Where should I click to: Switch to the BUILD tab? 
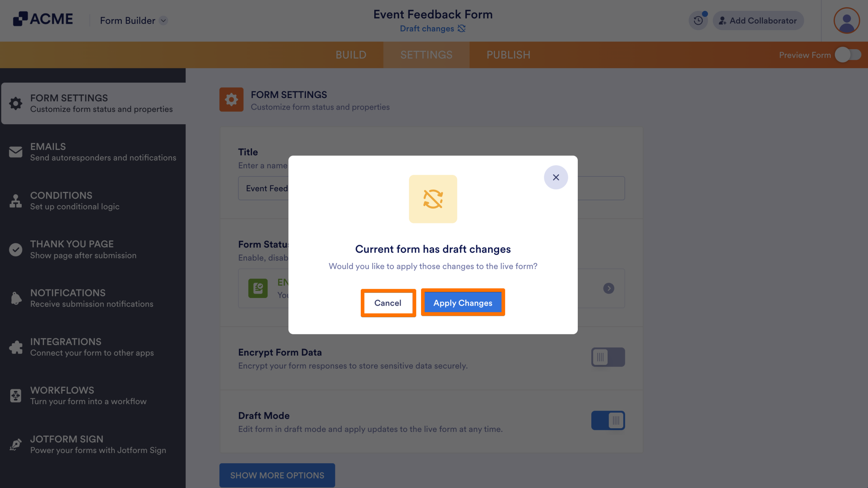[351, 55]
